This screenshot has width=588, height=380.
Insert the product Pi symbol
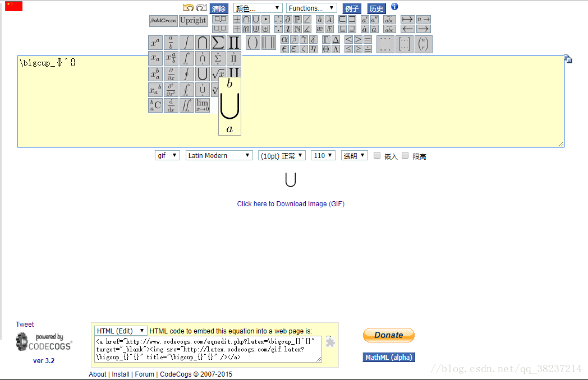point(234,43)
